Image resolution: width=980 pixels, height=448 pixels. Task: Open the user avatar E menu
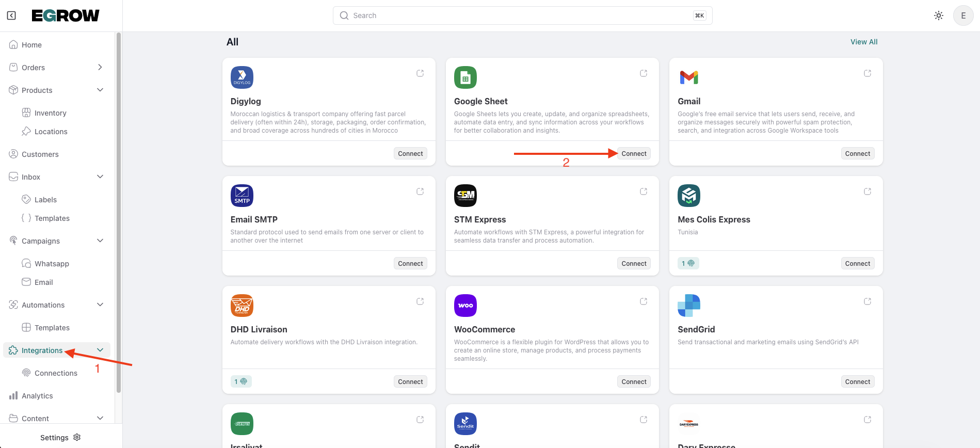963,15
